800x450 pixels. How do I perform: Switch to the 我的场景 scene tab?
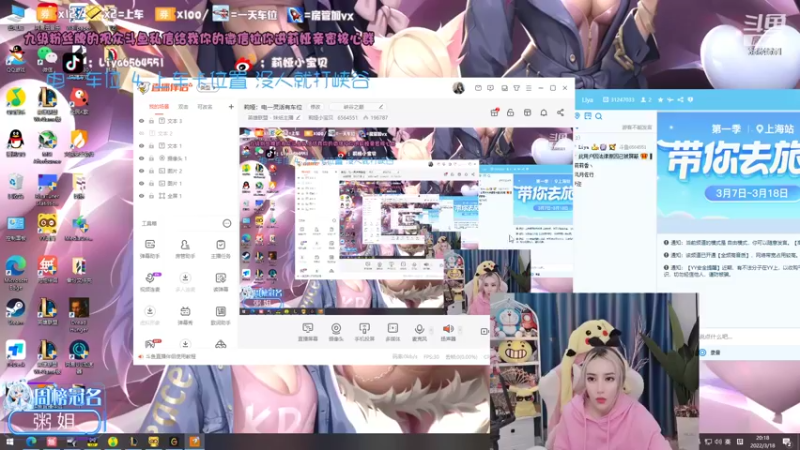pos(159,107)
